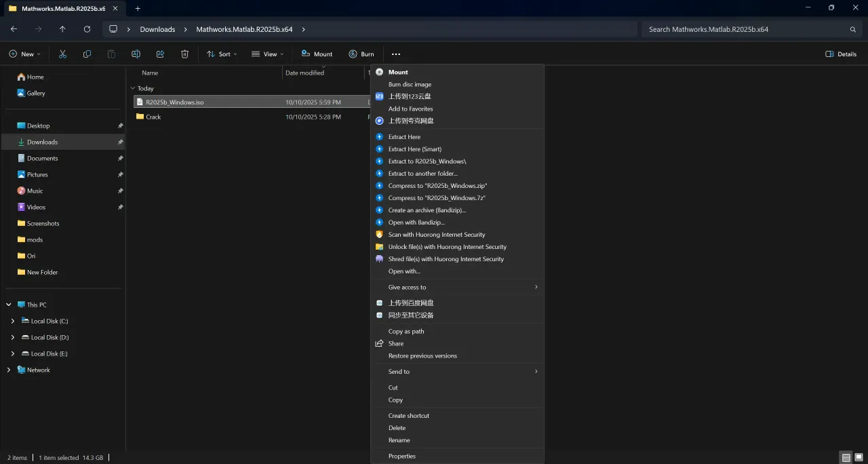This screenshot has width=868, height=464.
Task: Switch to details view layout button
Action: click(846, 458)
